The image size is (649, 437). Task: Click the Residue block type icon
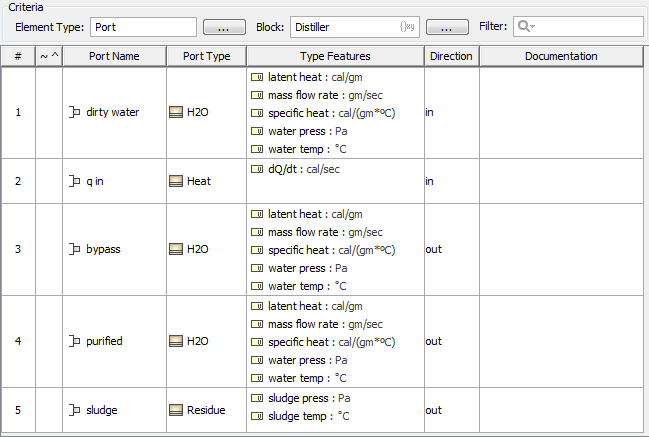(x=176, y=410)
